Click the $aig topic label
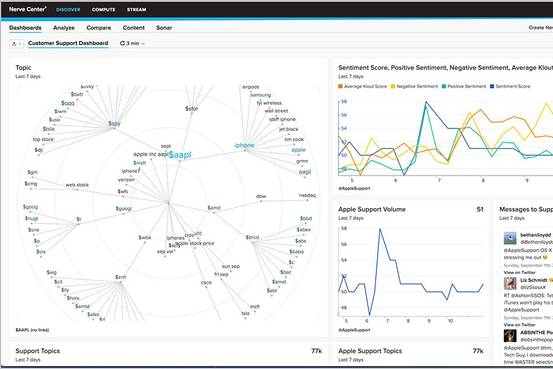 pos(51,272)
